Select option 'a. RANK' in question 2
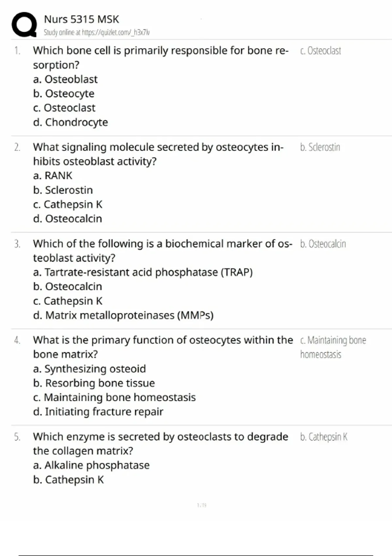 point(53,175)
